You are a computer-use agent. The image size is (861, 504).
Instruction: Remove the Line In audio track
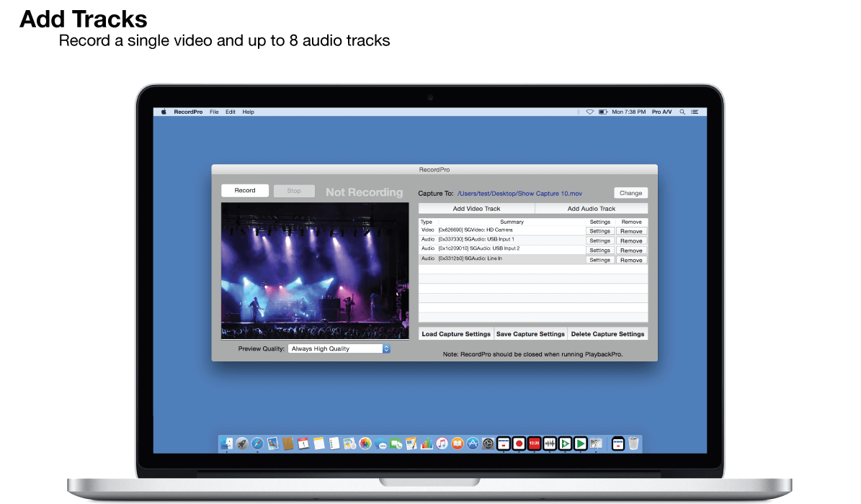tap(631, 260)
